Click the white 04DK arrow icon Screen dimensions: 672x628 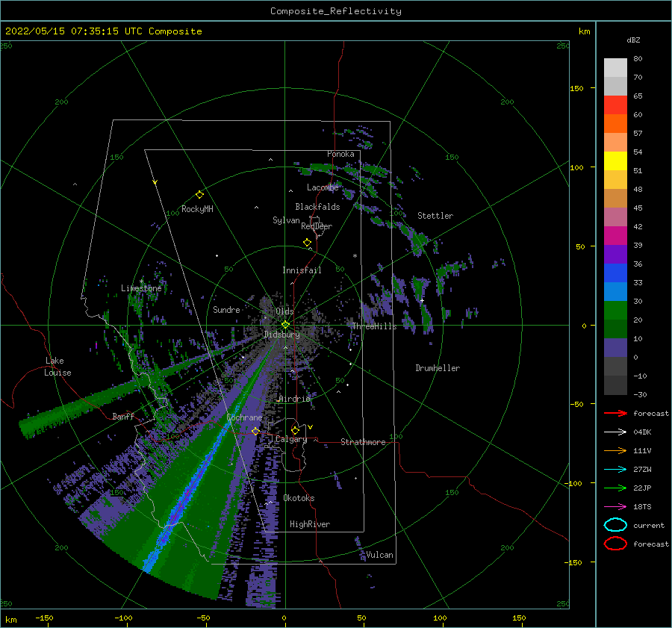(x=615, y=432)
